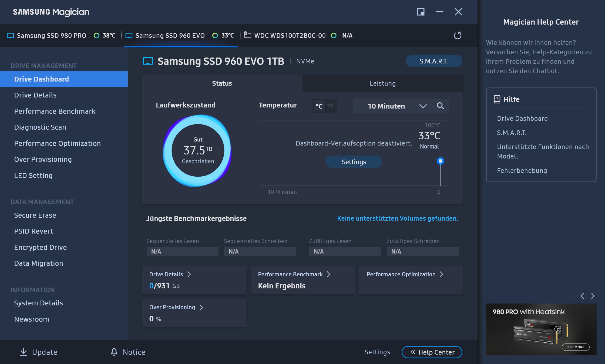Click Settings button in temperature panel
Viewport: 605px width, 364px height.
pyautogui.click(x=354, y=162)
